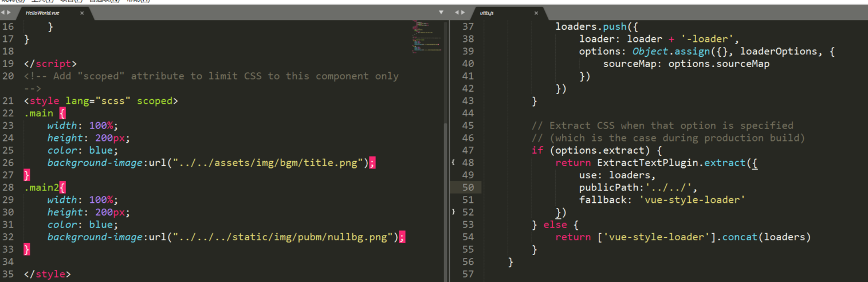Click the "</style>" closing tag

click(47, 274)
